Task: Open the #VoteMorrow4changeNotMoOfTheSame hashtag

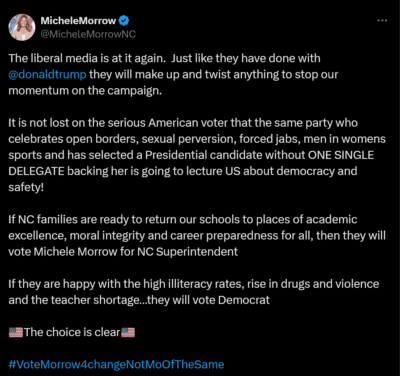Action: (116, 364)
